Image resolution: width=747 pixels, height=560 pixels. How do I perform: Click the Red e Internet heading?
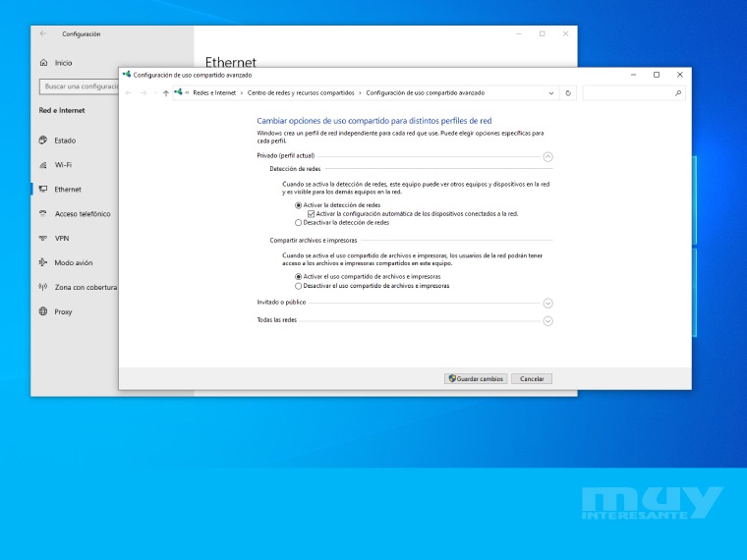62,110
